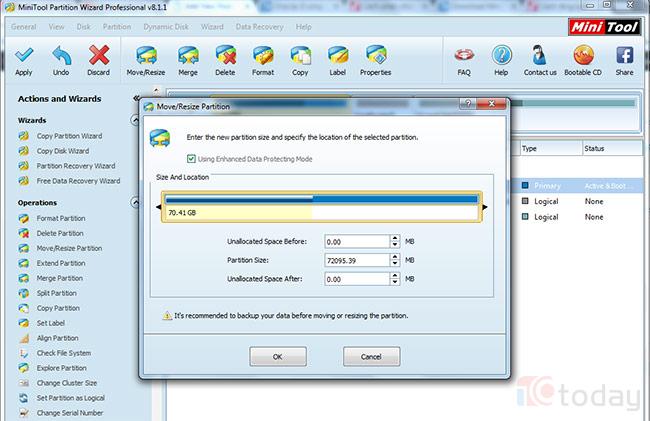Start the Copy Partition Wizard
The width and height of the screenshot is (650, 421).
(x=69, y=136)
